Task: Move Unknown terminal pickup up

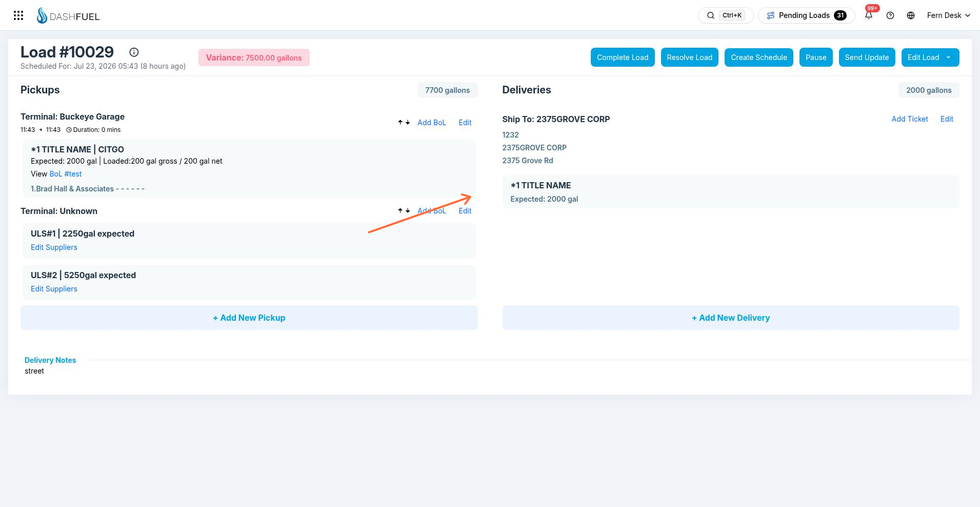Action: coord(400,210)
